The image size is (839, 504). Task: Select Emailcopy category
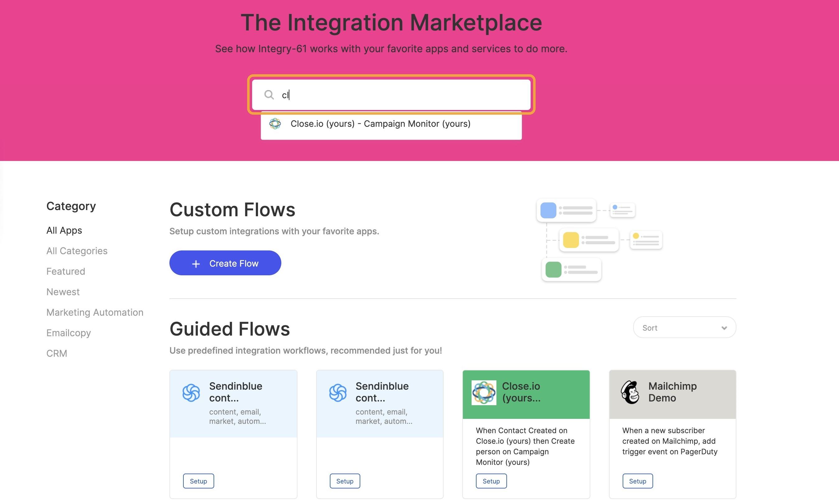point(69,333)
